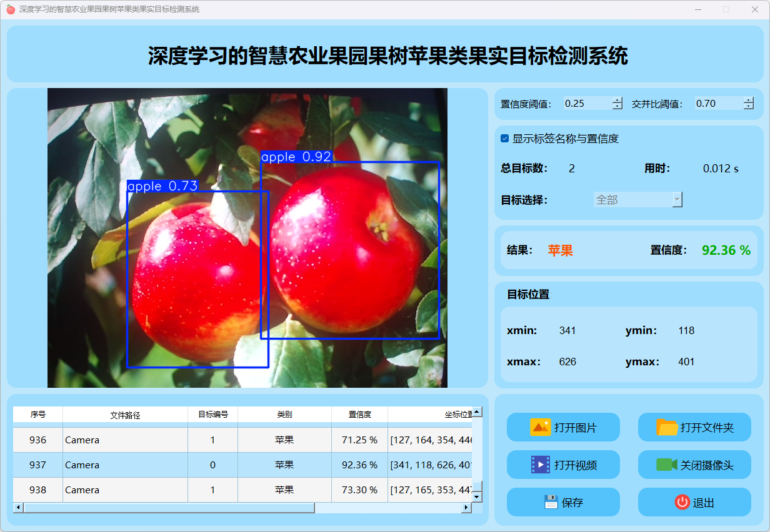Viewport: 770px width, 532px height.
Task: Toggle 显示标签名称与置信度 checkbox
Action: pyautogui.click(x=504, y=139)
